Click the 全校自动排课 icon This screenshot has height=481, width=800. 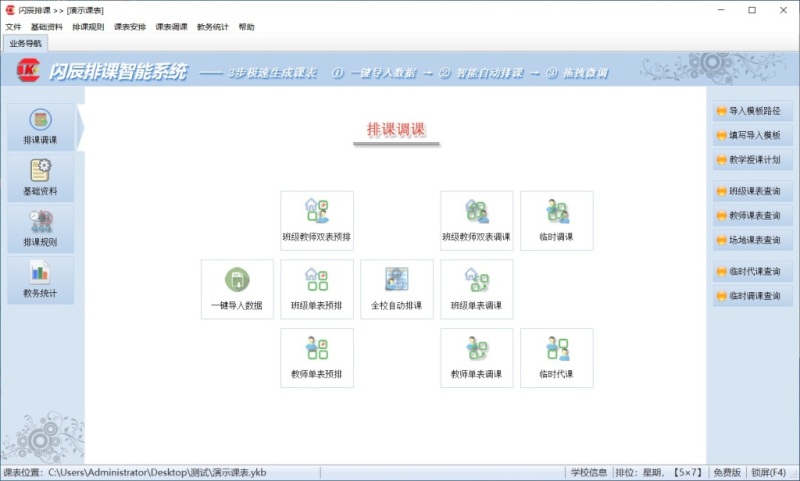click(397, 289)
